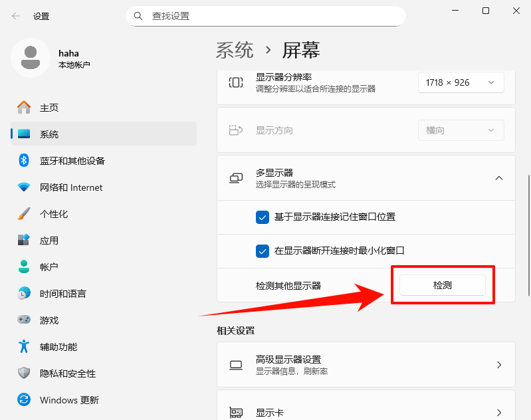
Task: Maximize the settings window
Action: [486, 11]
